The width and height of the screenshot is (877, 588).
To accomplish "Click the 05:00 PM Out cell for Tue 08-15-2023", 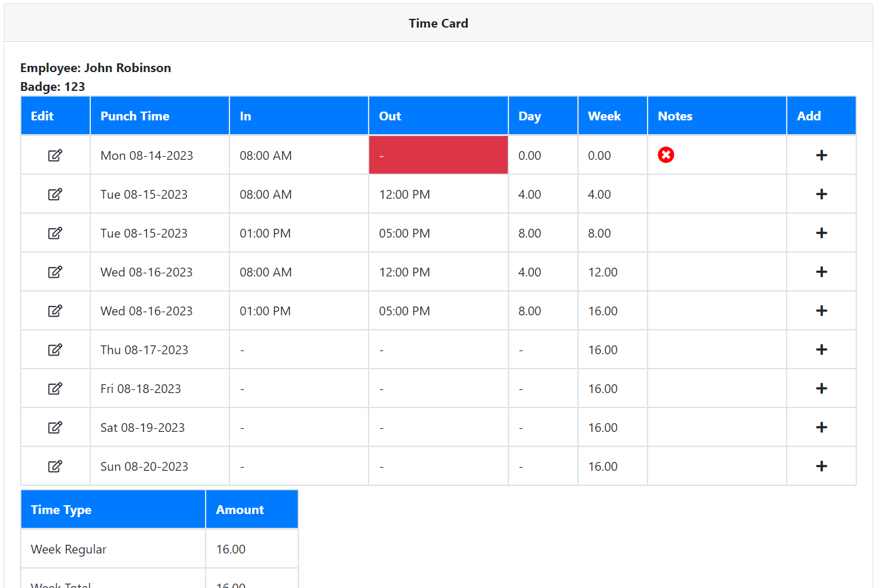I will click(404, 233).
